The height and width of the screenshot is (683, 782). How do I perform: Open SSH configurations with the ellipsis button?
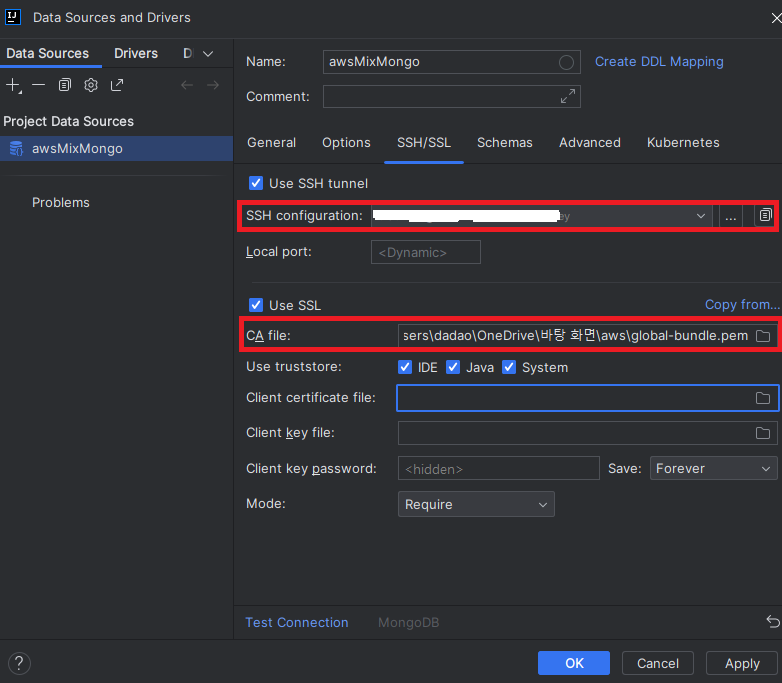[731, 216]
